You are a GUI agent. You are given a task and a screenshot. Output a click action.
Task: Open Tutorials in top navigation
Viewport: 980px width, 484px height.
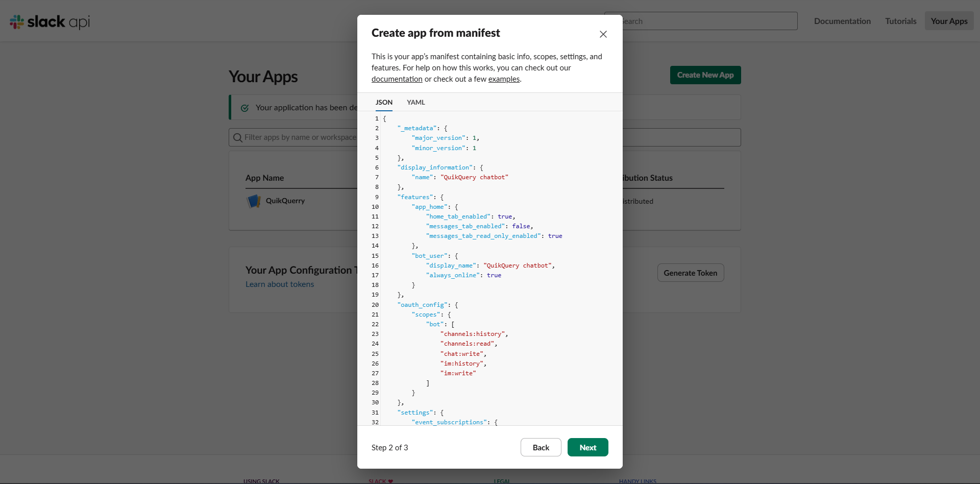(x=901, y=21)
